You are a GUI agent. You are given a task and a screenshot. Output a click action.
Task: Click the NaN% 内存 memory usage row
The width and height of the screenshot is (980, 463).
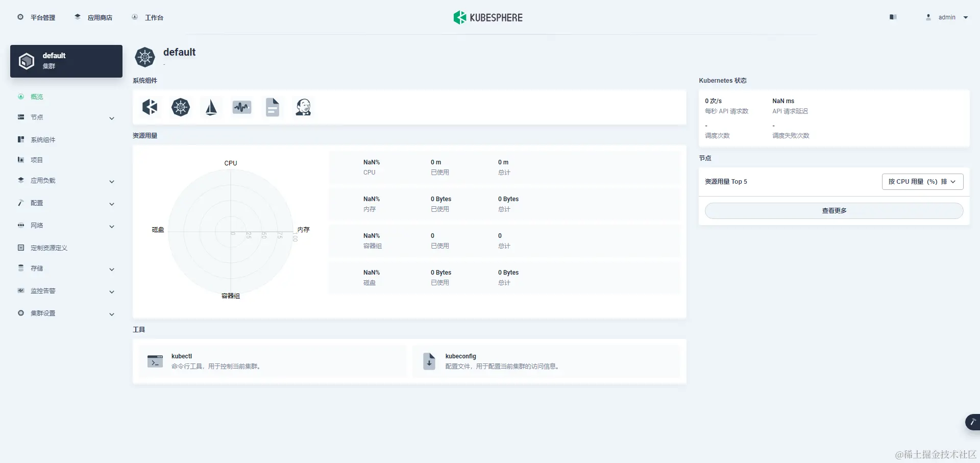pos(504,204)
